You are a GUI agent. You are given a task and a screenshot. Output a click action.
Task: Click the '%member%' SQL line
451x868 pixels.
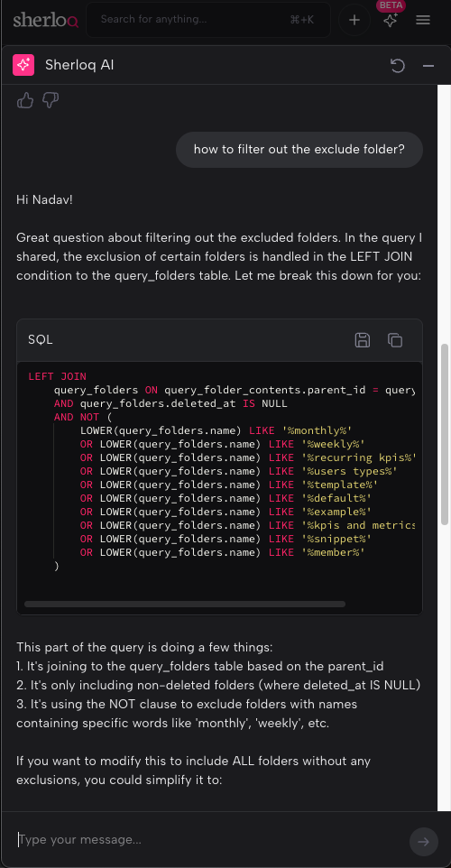(223, 552)
